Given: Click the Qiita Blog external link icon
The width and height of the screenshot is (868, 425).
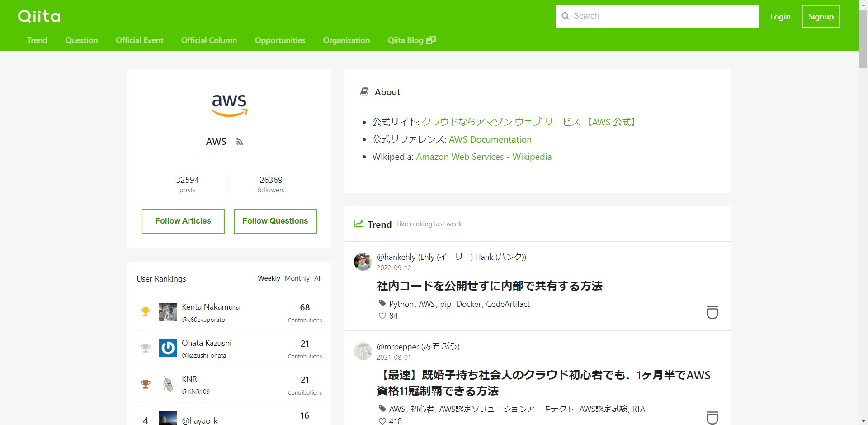Looking at the screenshot, I should coord(431,40).
